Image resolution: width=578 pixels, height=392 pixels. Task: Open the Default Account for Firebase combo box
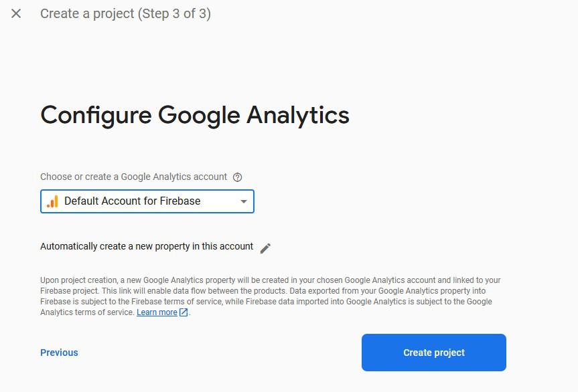click(x=147, y=201)
